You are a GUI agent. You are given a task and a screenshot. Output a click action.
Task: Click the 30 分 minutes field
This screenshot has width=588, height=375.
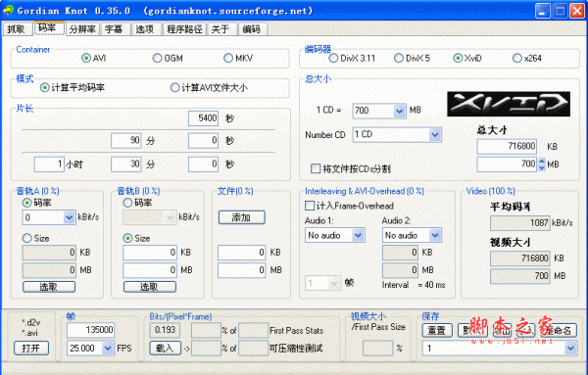[126, 164]
